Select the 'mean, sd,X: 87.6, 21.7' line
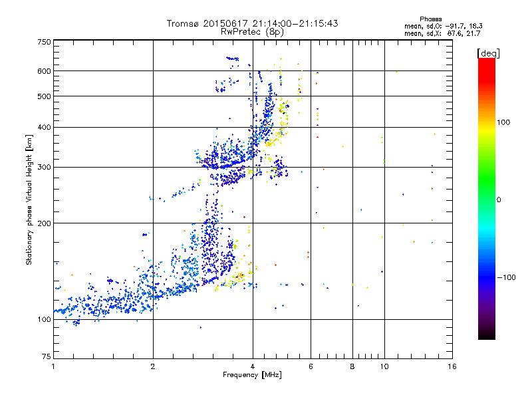 pos(442,33)
